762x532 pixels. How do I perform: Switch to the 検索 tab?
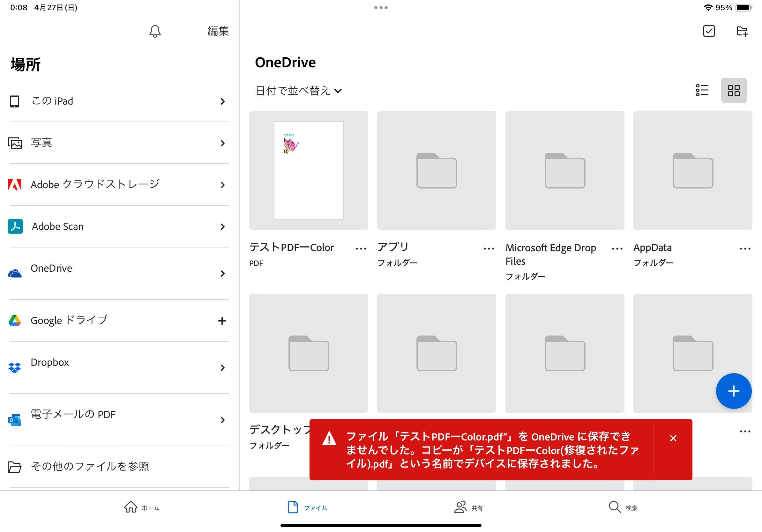[x=623, y=507]
